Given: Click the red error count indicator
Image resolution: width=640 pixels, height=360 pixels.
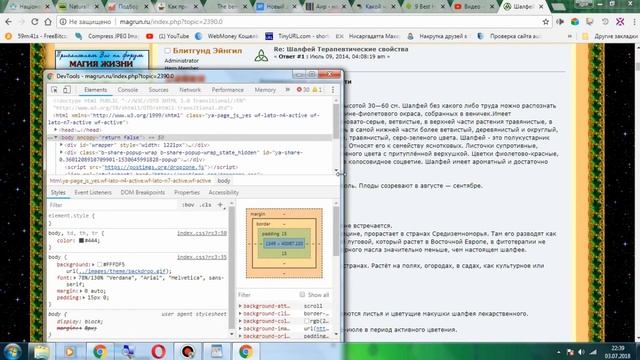Looking at the screenshot, I should [303, 90].
